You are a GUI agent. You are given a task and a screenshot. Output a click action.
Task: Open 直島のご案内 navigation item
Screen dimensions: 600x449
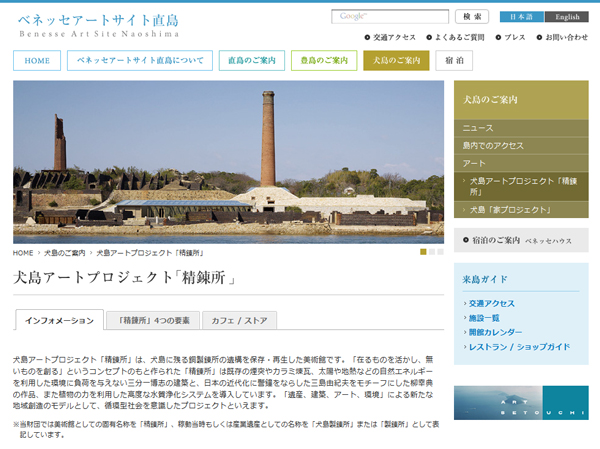pyautogui.click(x=252, y=60)
